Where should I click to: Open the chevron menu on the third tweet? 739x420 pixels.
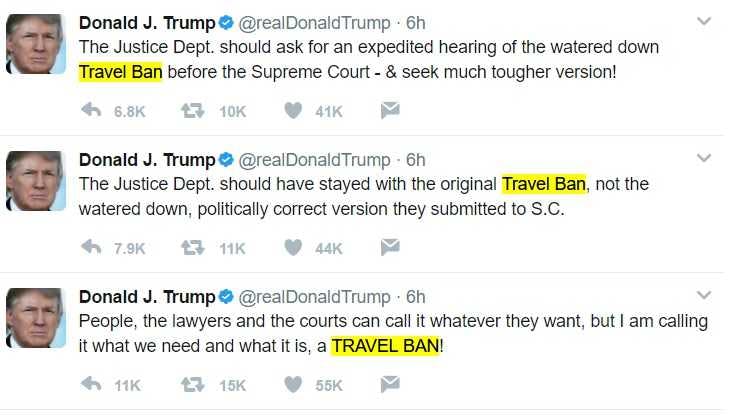point(704,295)
